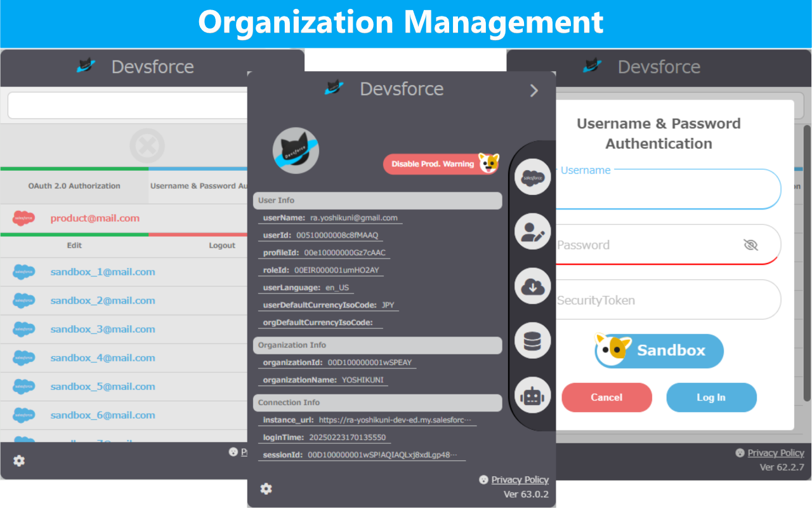Click the Devsforce cat avatar
Screen dimensions: 812x508
(x=296, y=150)
